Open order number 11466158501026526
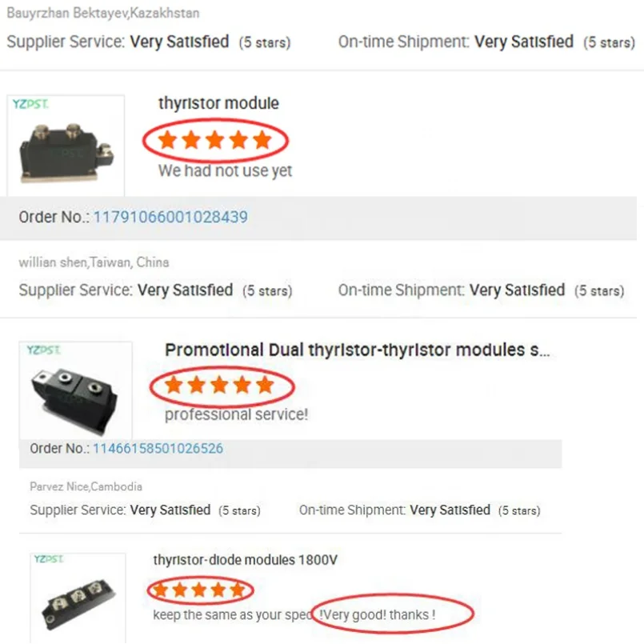This screenshot has height=644, width=644. pos(158,449)
